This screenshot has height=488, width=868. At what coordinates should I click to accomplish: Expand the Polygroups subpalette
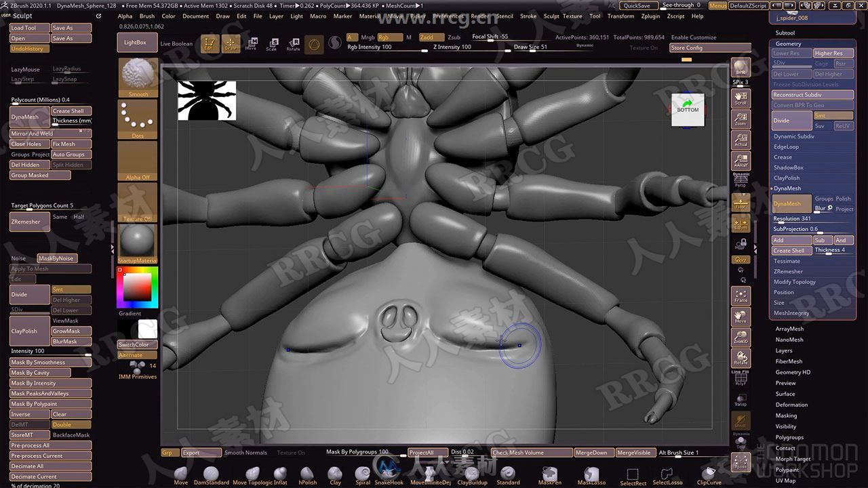pyautogui.click(x=789, y=437)
